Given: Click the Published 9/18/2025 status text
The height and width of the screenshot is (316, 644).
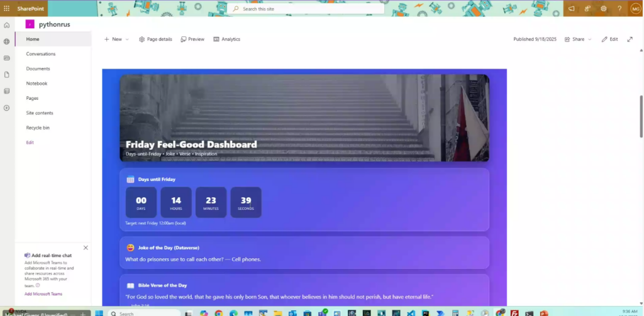Looking at the screenshot, I should tap(535, 39).
